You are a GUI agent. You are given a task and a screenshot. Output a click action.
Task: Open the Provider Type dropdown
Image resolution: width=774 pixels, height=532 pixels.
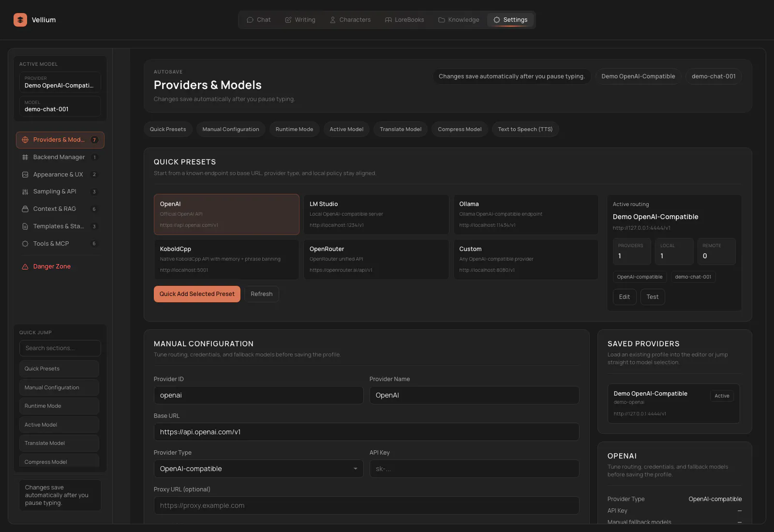point(258,469)
